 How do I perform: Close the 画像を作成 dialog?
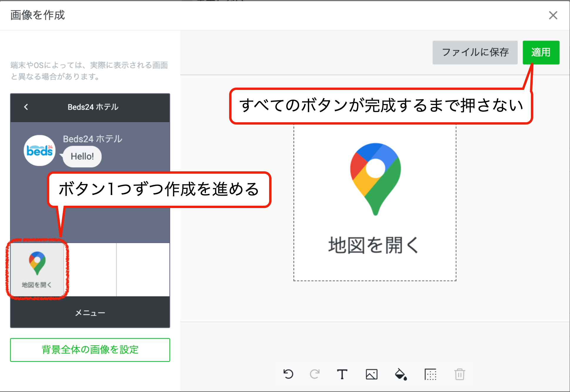click(x=553, y=15)
